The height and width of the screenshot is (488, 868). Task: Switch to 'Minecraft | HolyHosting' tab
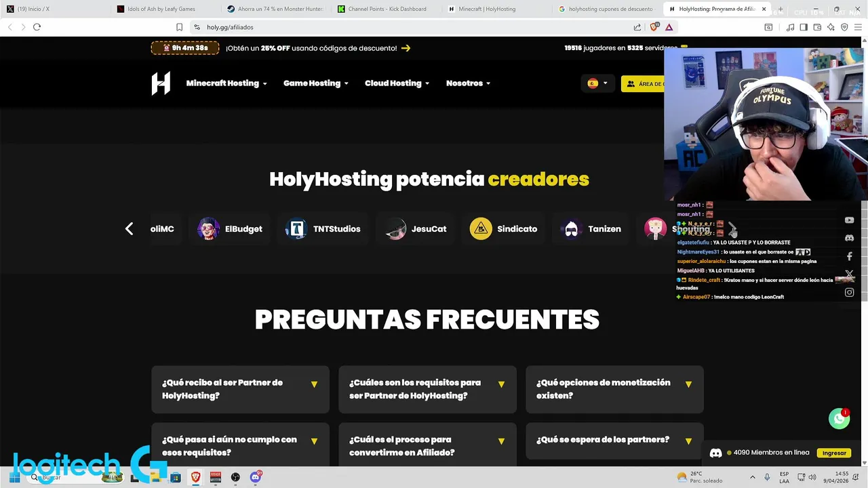pos(496,9)
